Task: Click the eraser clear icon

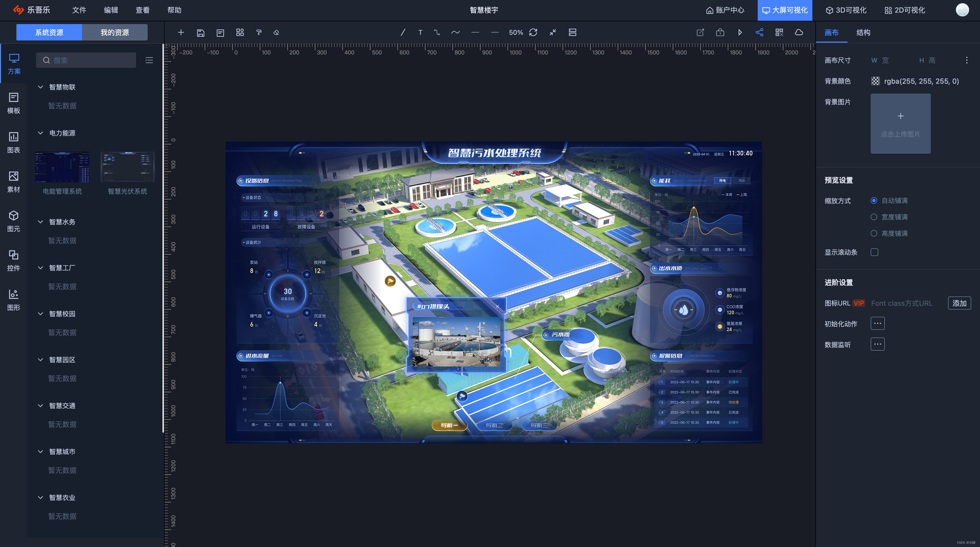Action: click(x=276, y=33)
